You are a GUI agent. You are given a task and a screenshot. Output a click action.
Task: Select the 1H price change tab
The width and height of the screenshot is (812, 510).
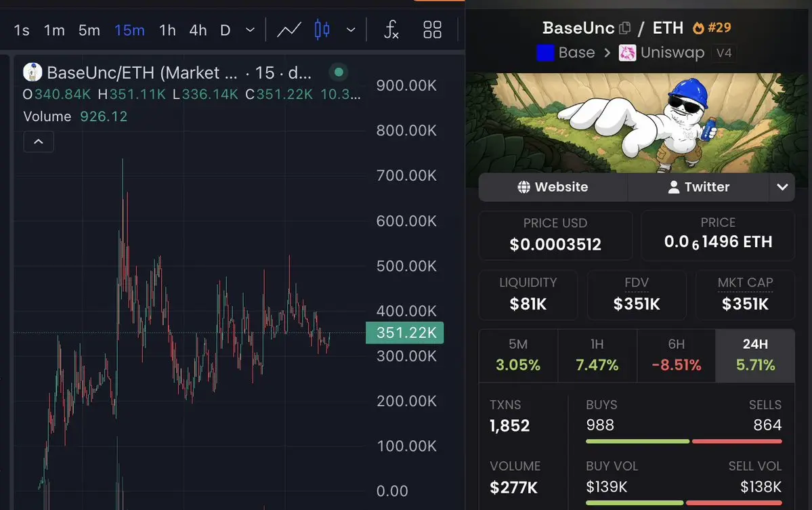pyautogui.click(x=597, y=356)
